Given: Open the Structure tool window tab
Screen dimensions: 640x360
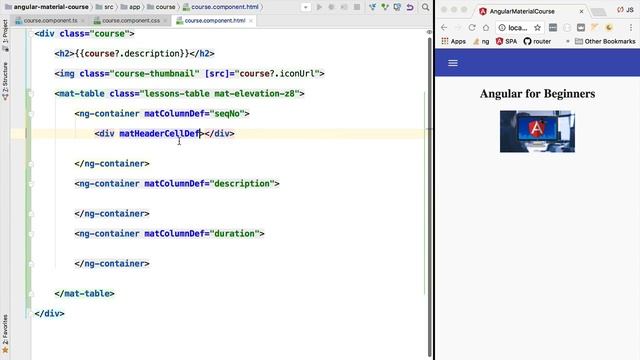Looking at the screenshot, I should 5,81.
